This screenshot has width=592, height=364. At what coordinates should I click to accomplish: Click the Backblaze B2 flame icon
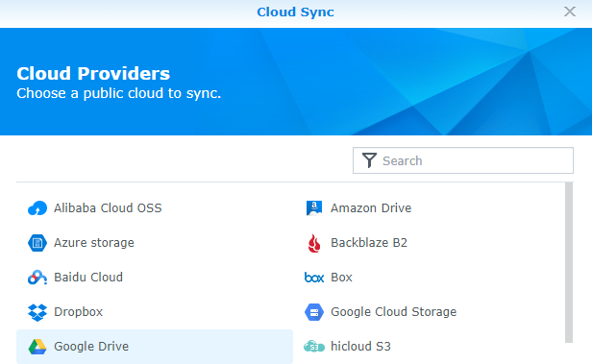coord(314,243)
